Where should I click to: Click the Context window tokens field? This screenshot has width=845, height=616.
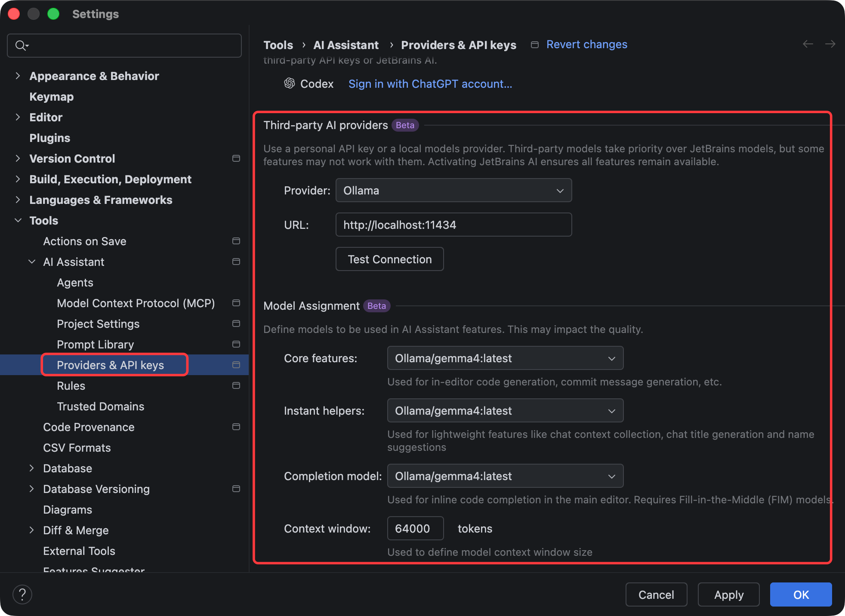point(415,528)
